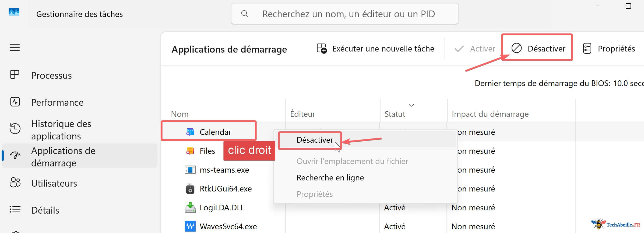This screenshot has height=233, width=644.
Task: Click the Utilisateurs people icon
Action: (x=15, y=183)
